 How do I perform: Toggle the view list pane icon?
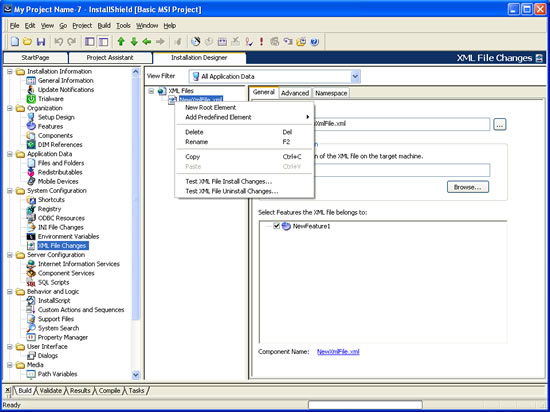(90, 42)
